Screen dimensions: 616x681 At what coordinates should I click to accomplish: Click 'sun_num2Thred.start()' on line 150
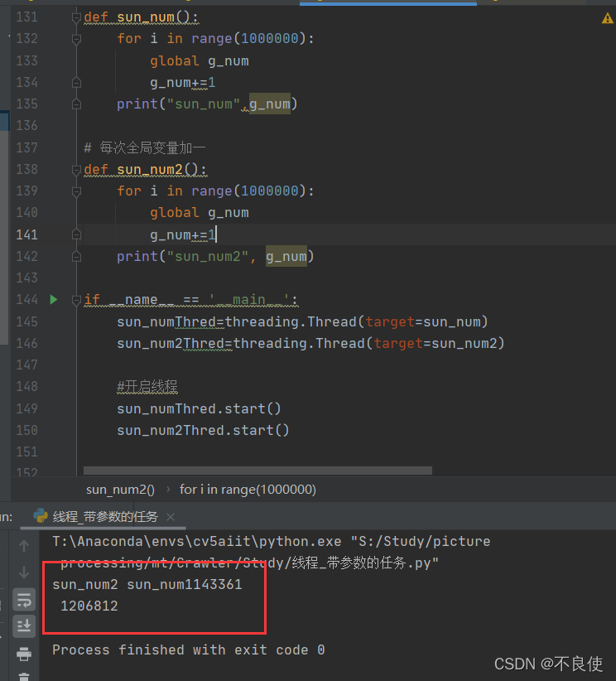(x=203, y=431)
